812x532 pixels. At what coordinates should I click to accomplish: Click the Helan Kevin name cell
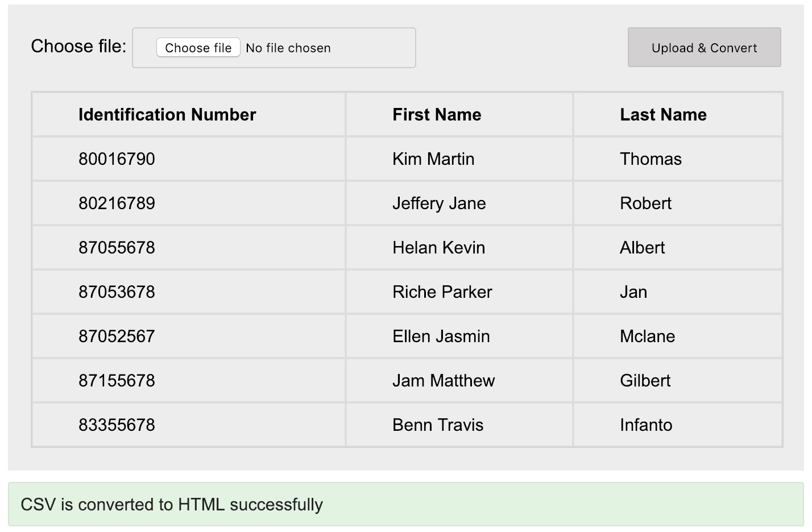click(x=438, y=248)
